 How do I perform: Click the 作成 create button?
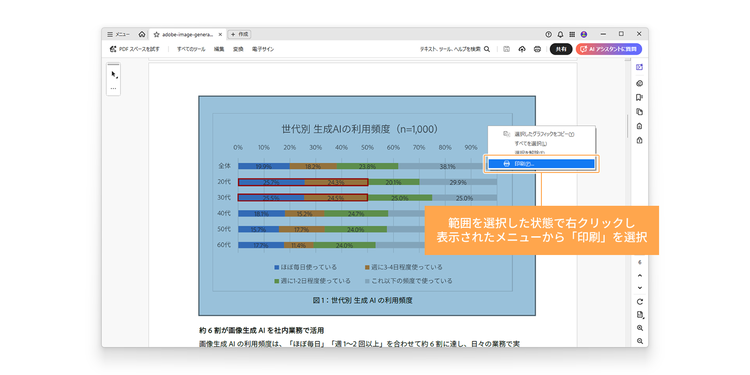coord(240,34)
